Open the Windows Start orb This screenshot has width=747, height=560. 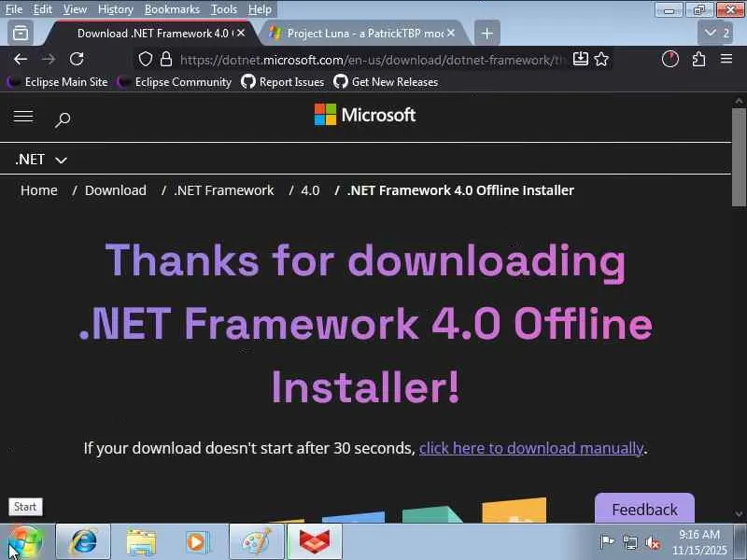pos(25,542)
